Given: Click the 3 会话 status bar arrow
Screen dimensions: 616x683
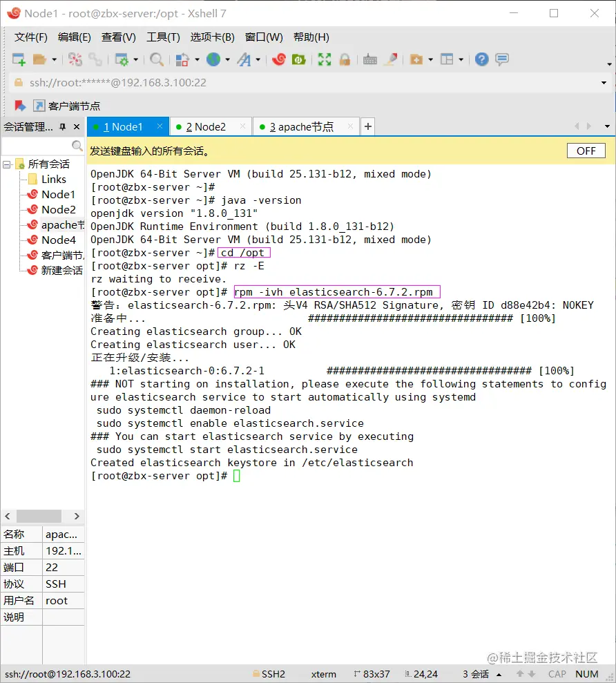Looking at the screenshot, I should pos(499,674).
